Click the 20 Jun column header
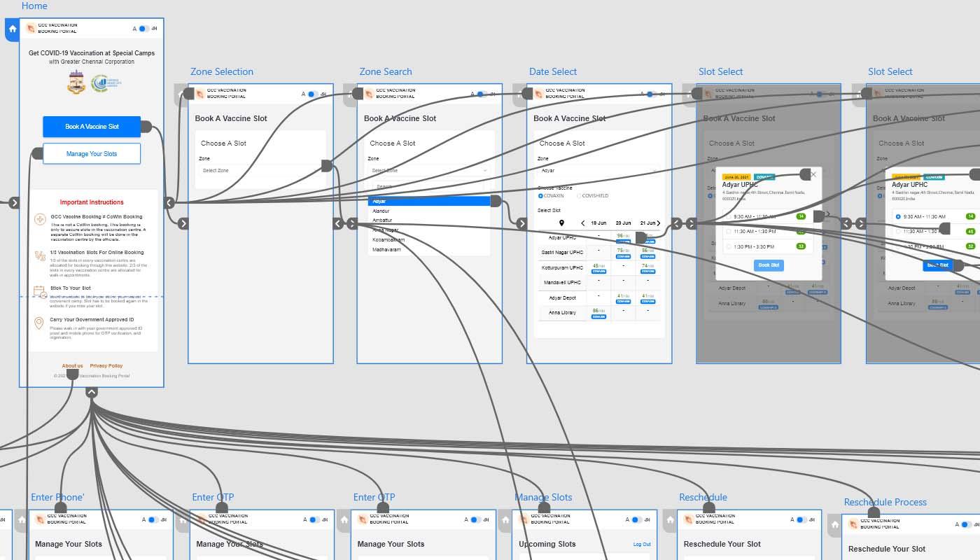 point(623,223)
